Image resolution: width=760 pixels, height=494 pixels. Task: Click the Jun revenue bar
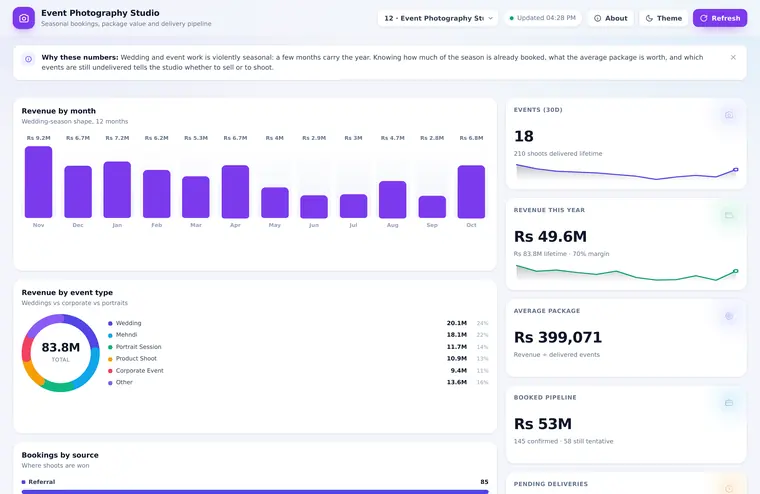pos(314,207)
